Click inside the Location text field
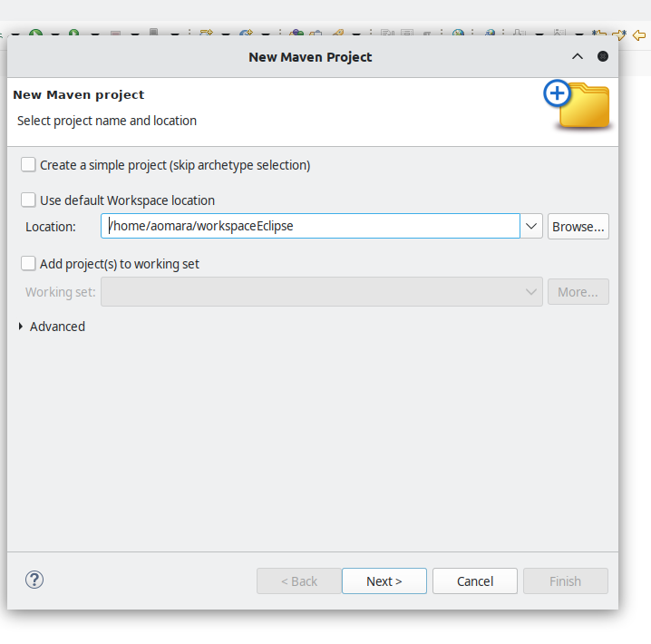 [308, 227]
